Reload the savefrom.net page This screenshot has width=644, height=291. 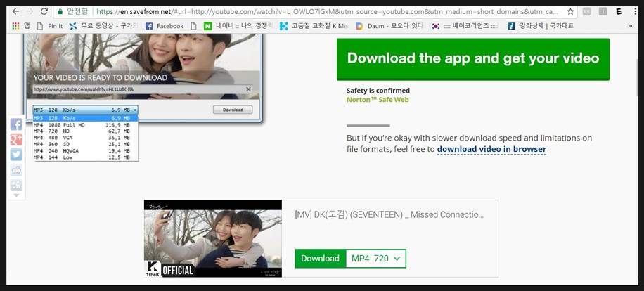click(44, 11)
